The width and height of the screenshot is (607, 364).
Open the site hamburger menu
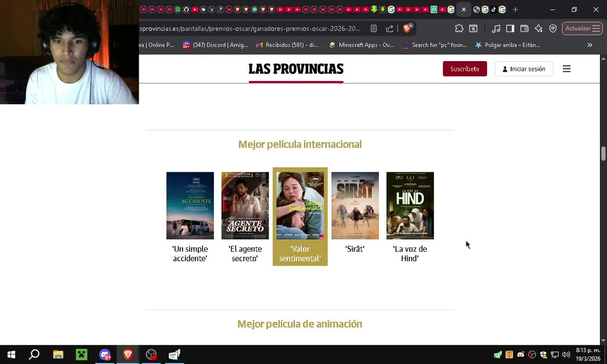coord(567,69)
